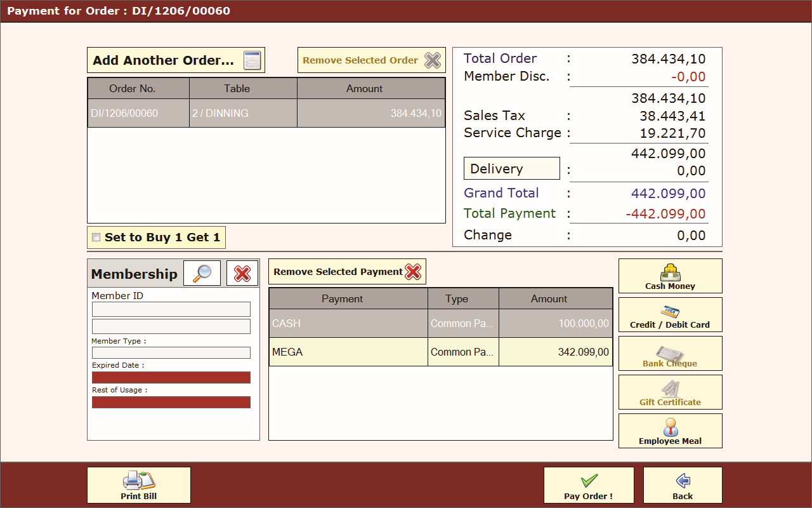Enable Set to Buy 1 Get 1 checkbox
Viewport: 812px width, 508px height.
point(96,237)
